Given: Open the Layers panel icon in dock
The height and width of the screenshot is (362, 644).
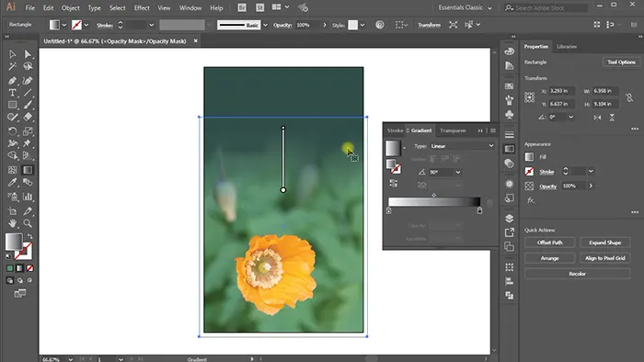Looking at the screenshot, I should click(x=510, y=218).
